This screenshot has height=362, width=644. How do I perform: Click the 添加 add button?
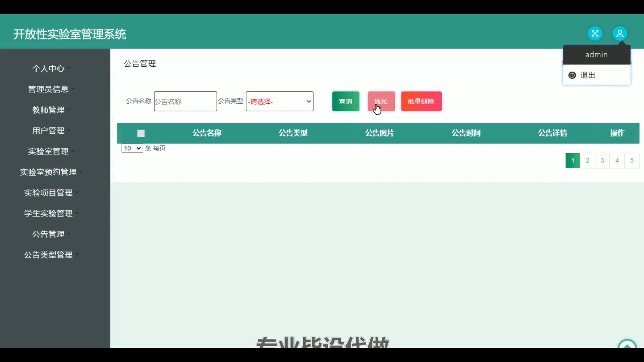click(x=381, y=101)
